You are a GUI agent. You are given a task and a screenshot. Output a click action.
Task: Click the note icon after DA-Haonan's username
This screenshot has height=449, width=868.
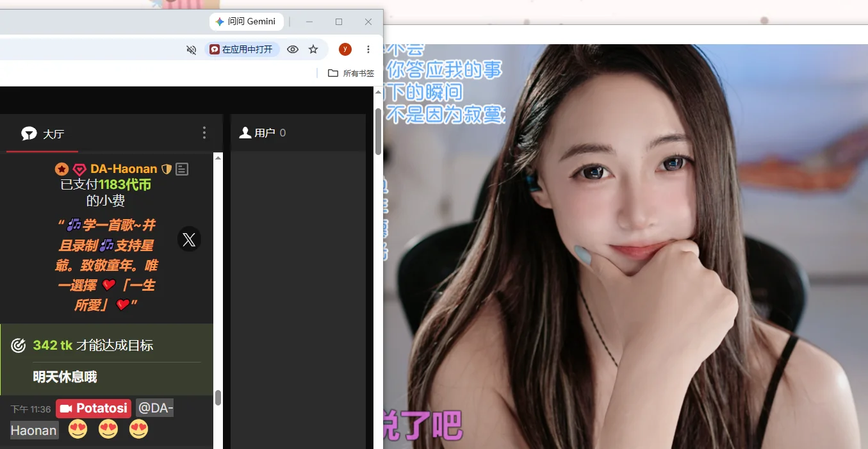pos(182,169)
